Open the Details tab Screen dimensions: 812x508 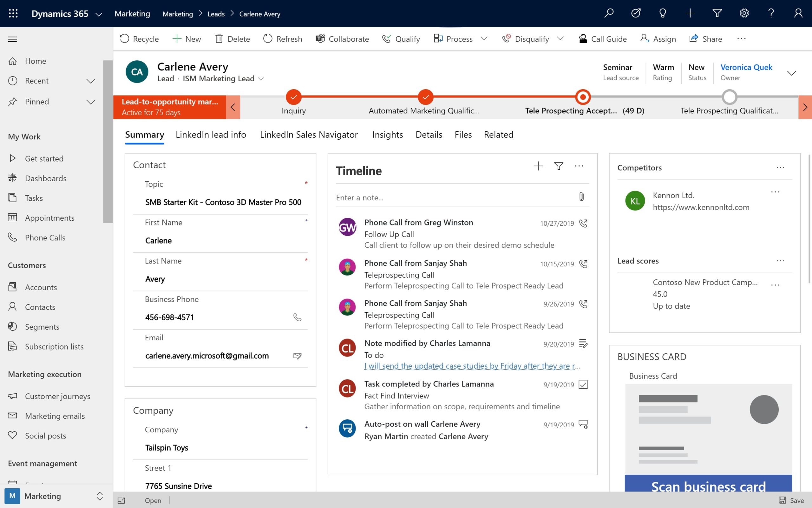pos(429,134)
